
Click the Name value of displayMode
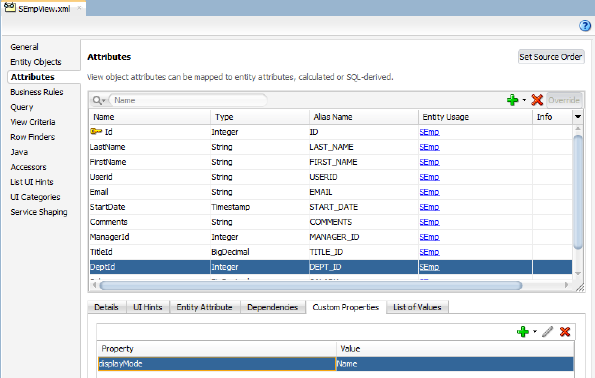(455, 364)
